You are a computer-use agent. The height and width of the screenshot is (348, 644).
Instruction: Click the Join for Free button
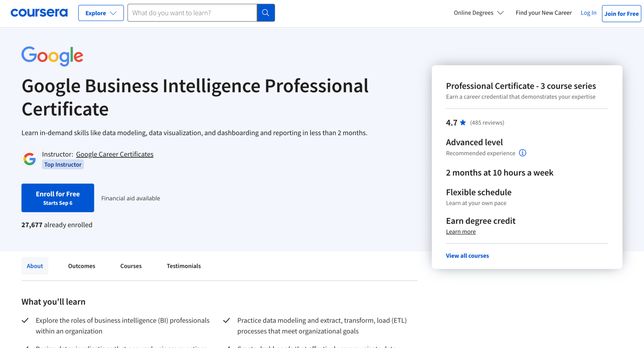(621, 14)
